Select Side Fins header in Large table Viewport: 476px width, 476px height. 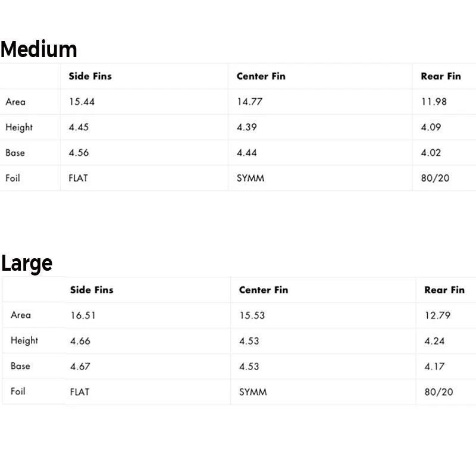[92, 290]
